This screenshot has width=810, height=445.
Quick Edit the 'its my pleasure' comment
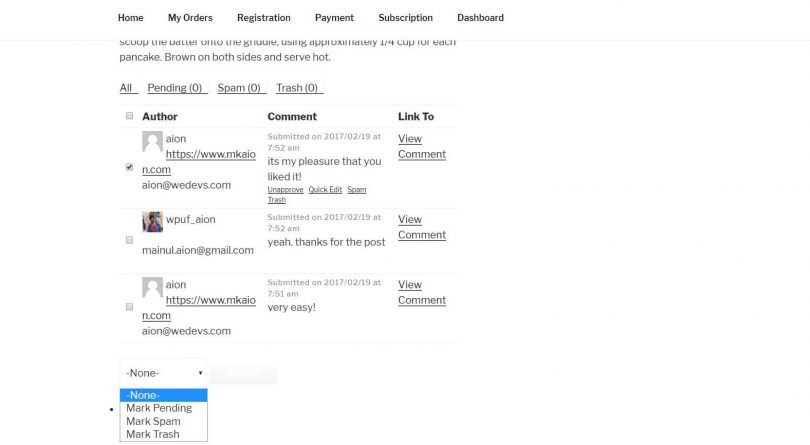coord(325,190)
